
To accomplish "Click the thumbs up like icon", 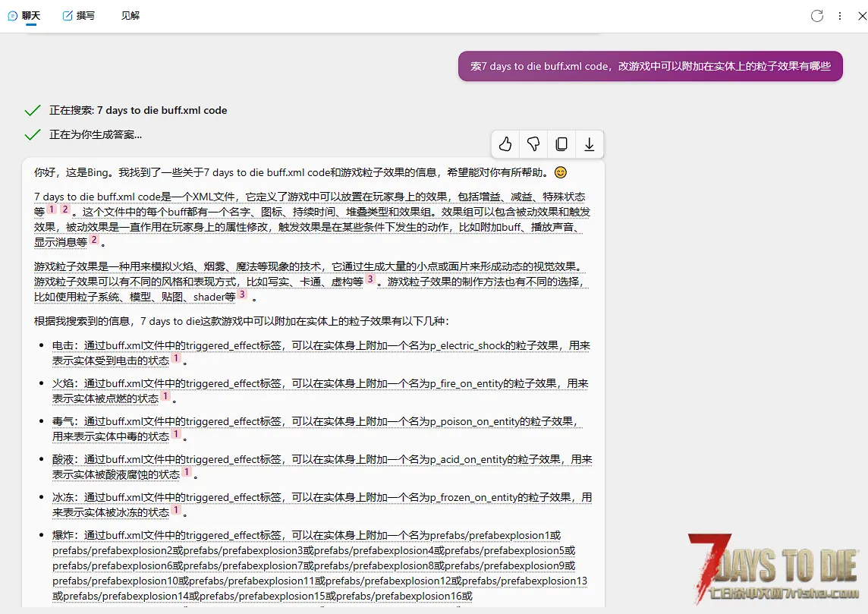I will pyautogui.click(x=505, y=144).
